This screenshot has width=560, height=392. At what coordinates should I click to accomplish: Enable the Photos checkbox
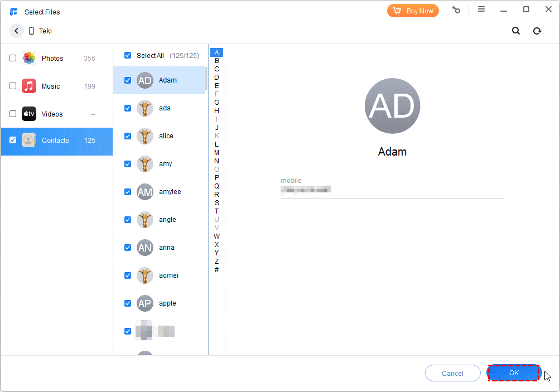(x=12, y=57)
